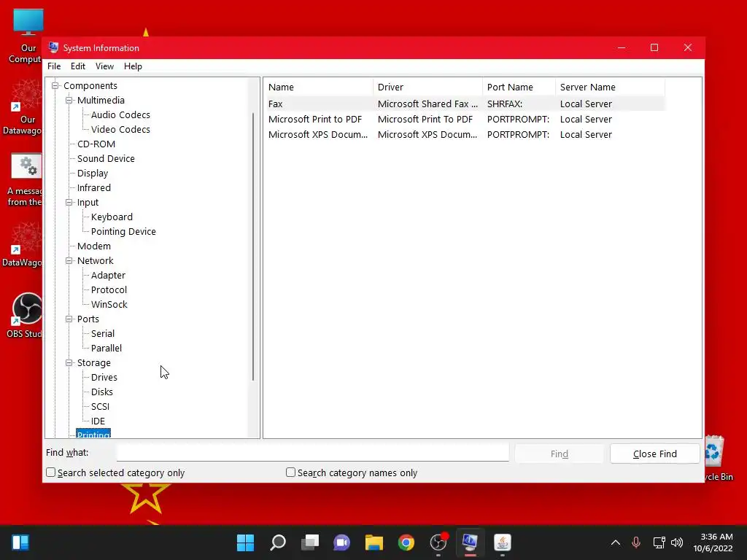Sort by the Name column header
The height and width of the screenshot is (560, 747).
(x=318, y=87)
